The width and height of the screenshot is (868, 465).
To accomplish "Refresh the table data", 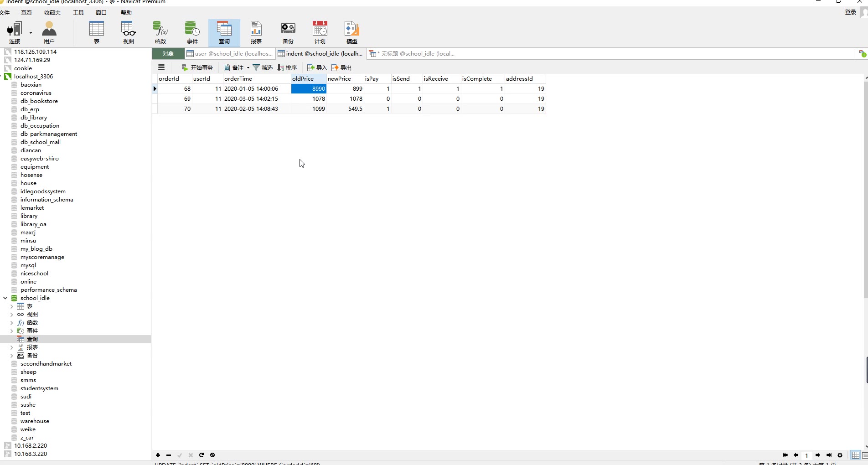I will [201, 455].
